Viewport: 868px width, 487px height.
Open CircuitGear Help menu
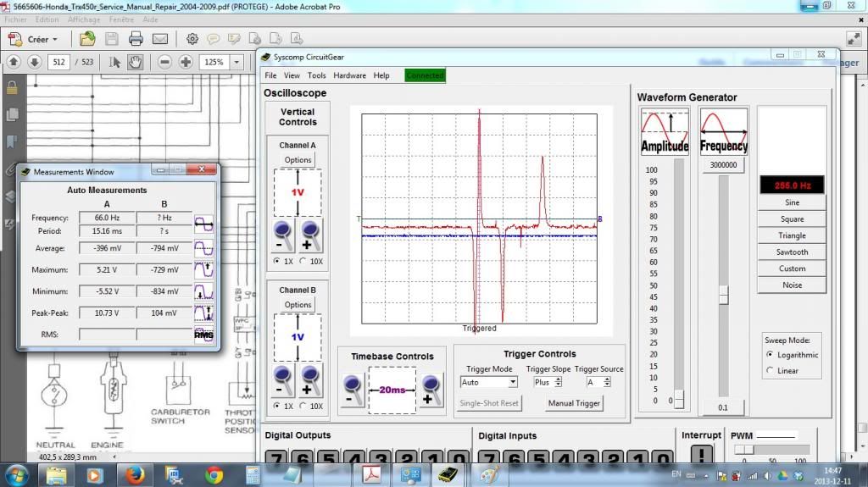click(x=381, y=75)
